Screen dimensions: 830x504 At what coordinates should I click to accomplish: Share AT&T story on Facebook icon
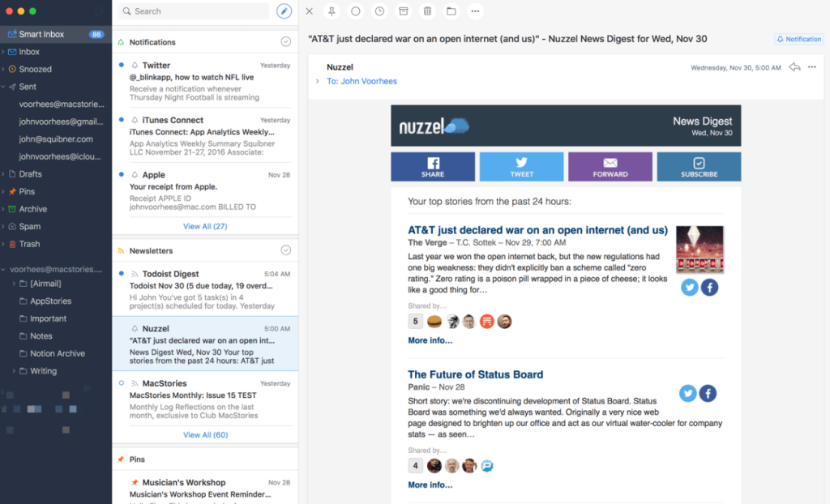tap(710, 288)
